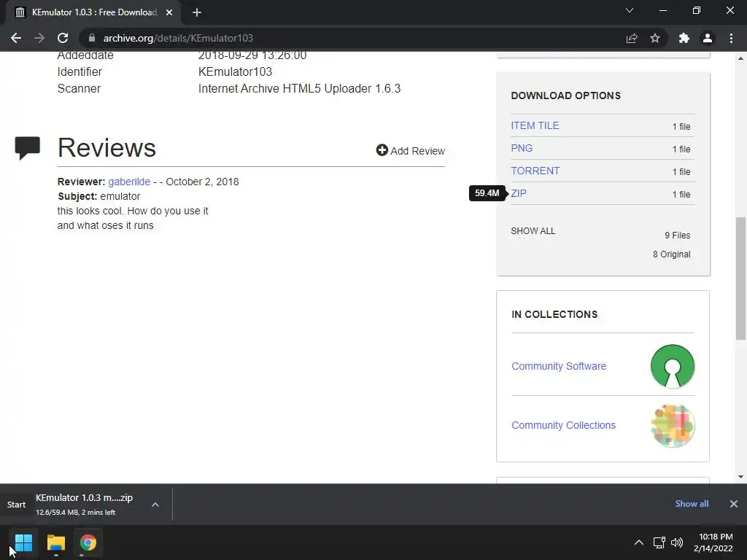This screenshot has height=560, width=747.
Task: Share this page from address bar
Action: (632, 38)
